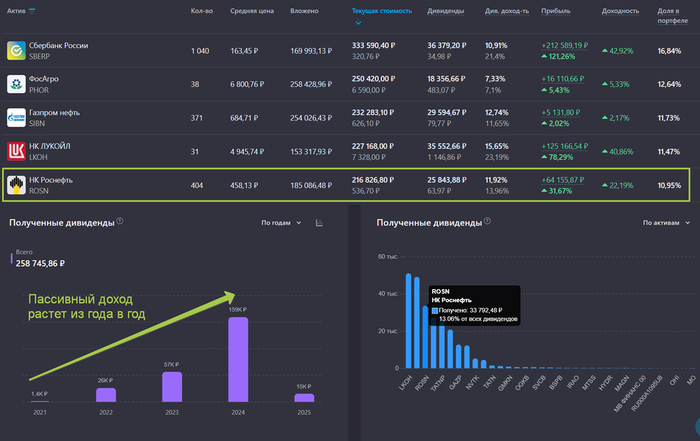The image size is (700, 441).
Task: Click the Gazprom Neft logo icon
Action: (x=16, y=118)
